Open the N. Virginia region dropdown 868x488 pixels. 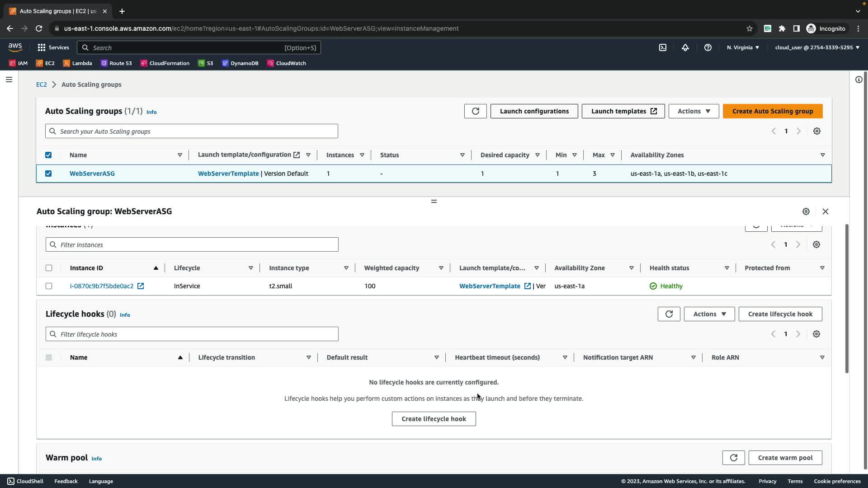(x=743, y=47)
